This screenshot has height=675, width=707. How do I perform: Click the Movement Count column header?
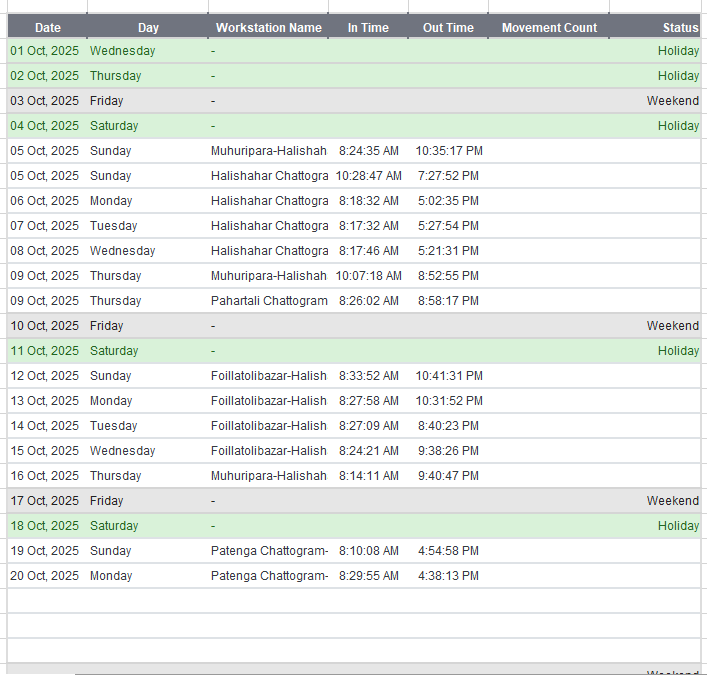[549, 28]
